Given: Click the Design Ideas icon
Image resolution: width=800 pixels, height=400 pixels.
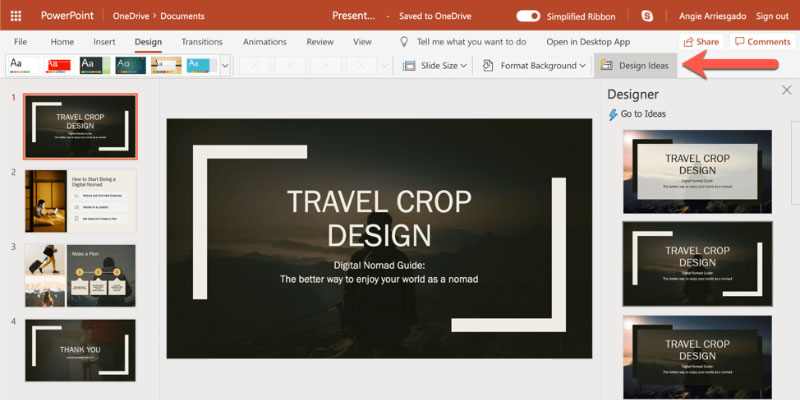Looking at the screenshot, I should (x=607, y=65).
